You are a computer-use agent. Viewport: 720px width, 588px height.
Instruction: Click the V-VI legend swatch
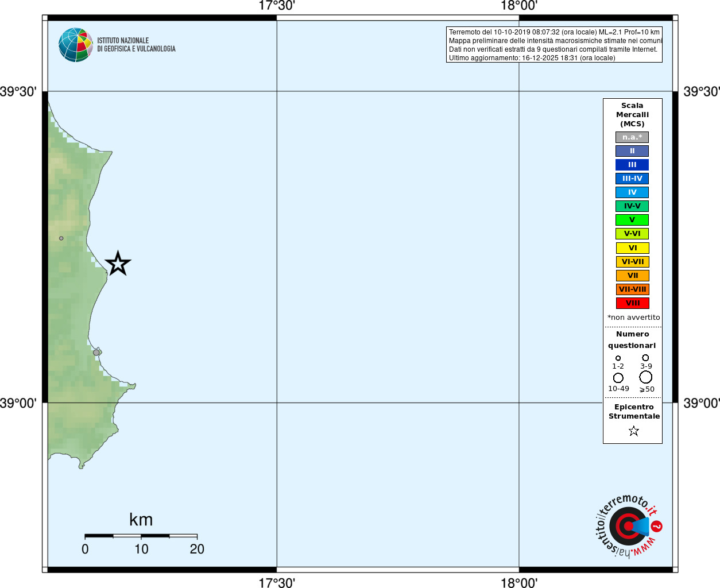pos(632,234)
